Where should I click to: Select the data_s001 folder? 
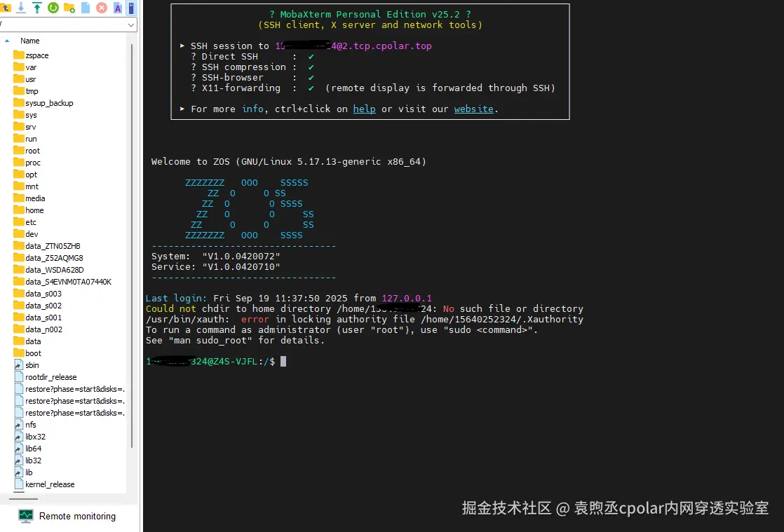coord(43,318)
